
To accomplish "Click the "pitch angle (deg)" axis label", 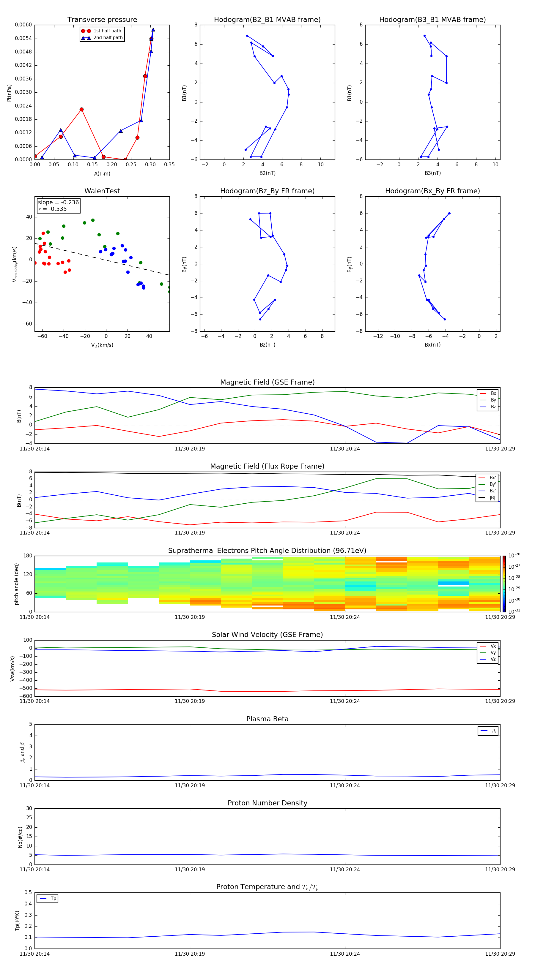I will [x=16, y=584].
